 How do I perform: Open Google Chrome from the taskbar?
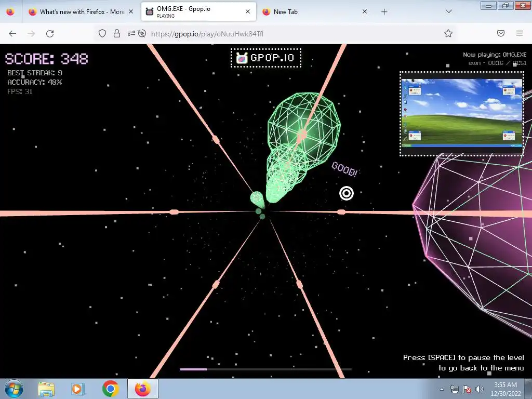click(x=110, y=389)
